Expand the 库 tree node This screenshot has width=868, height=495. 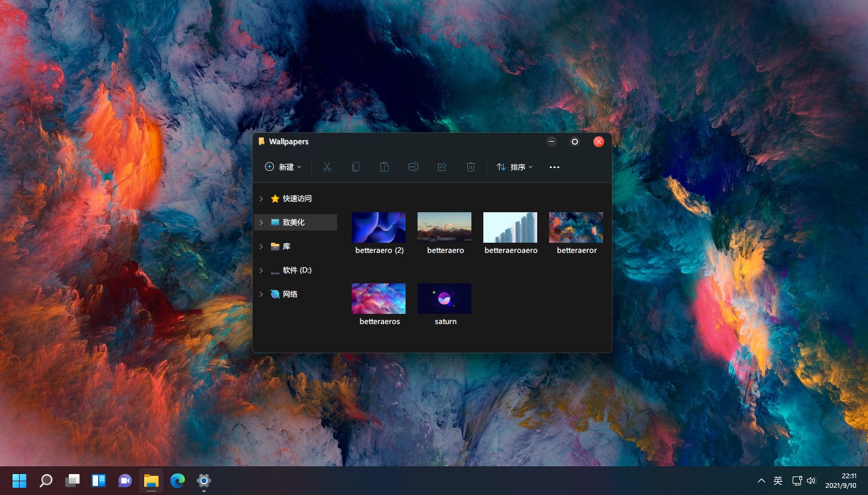tap(261, 246)
